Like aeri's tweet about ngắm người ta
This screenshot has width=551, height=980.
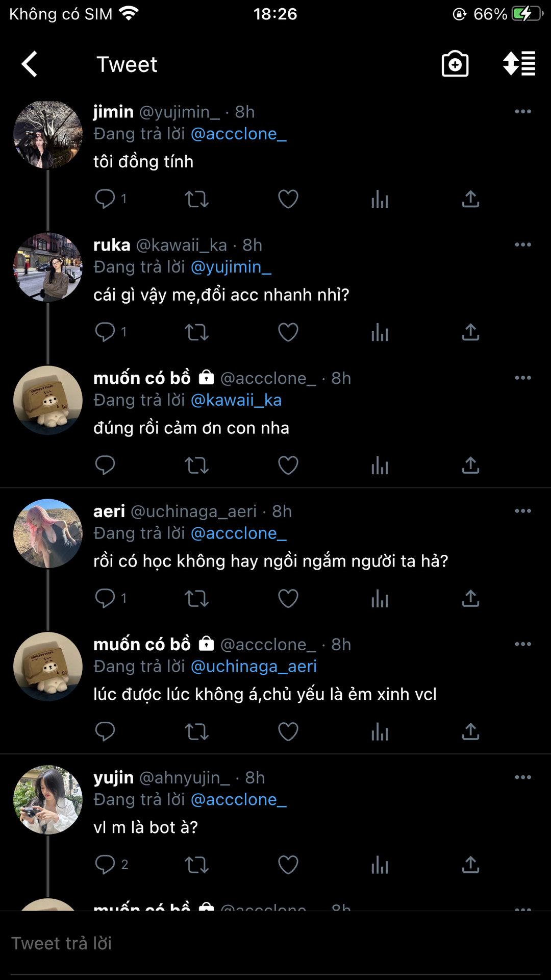288,599
